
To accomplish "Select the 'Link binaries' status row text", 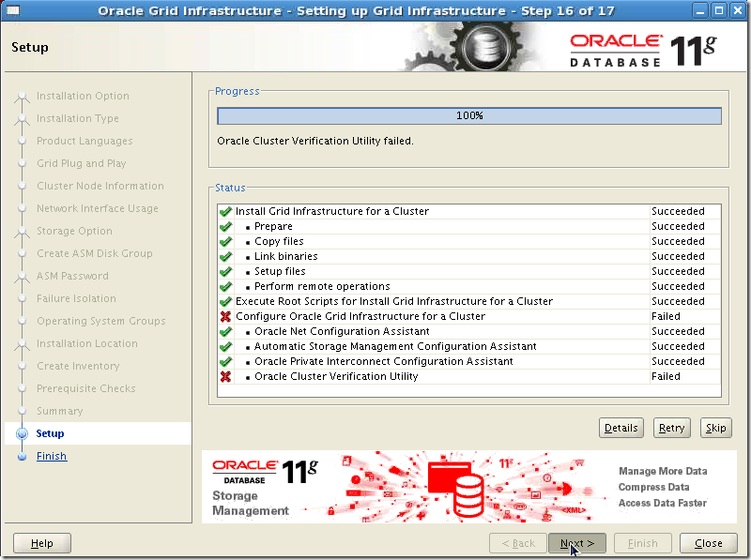I will tap(286, 256).
